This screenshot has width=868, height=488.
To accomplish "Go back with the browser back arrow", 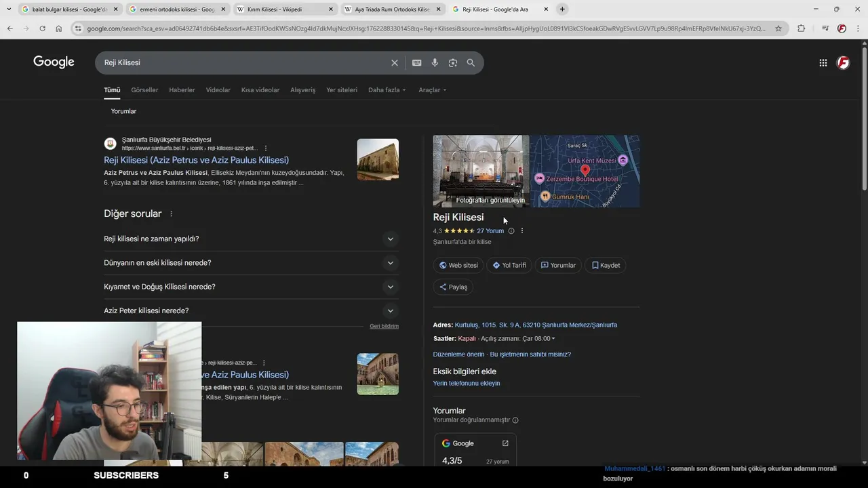I will coord(9,28).
